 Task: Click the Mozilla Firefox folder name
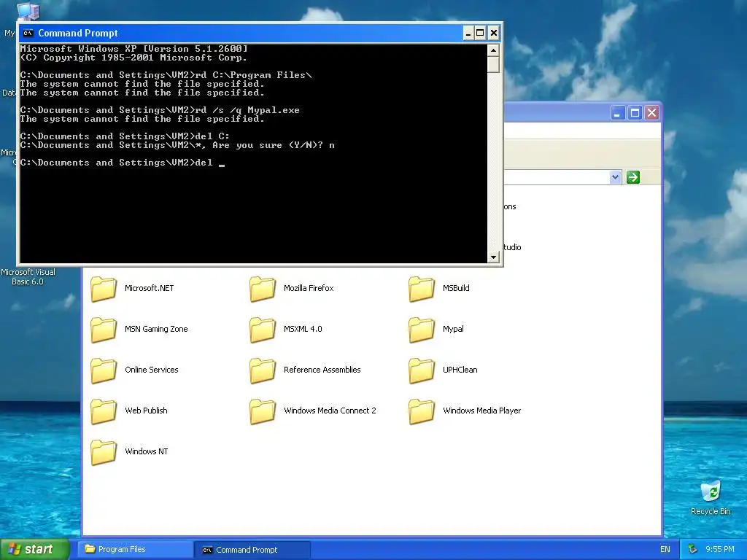point(309,288)
